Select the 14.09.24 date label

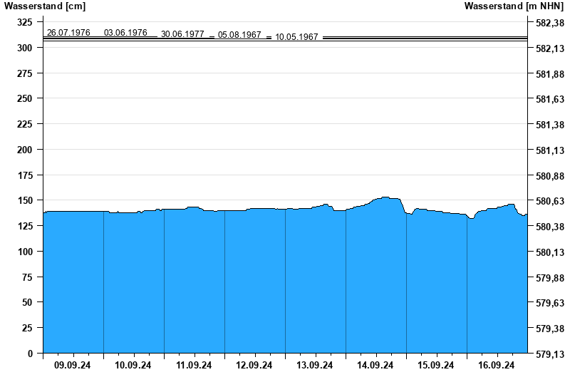[x=375, y=366]
